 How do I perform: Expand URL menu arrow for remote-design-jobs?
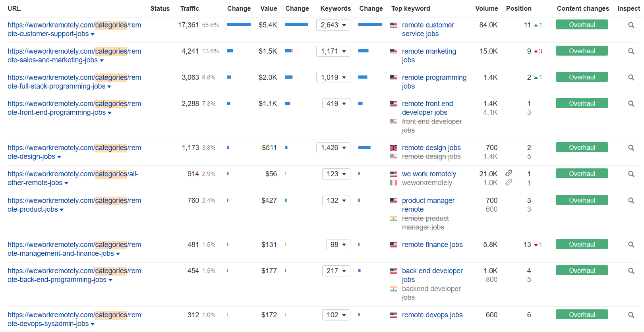[59, 157]
